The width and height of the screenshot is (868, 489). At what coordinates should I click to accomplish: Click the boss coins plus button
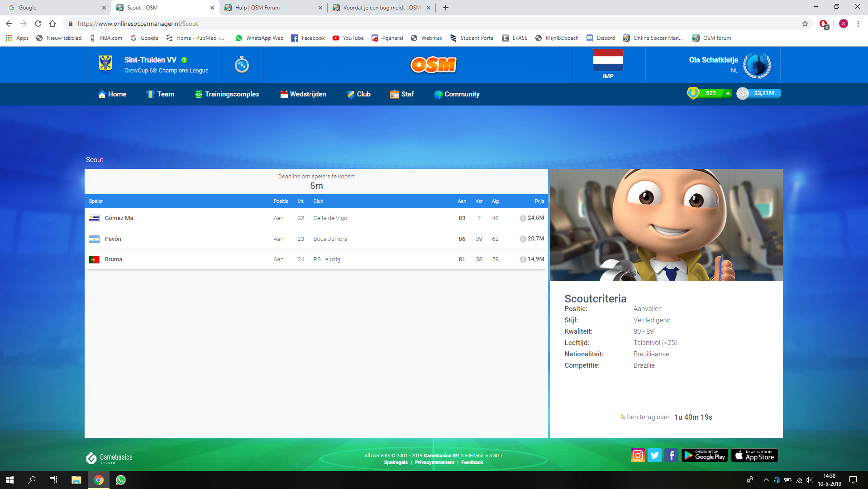[x=728, y=93]
